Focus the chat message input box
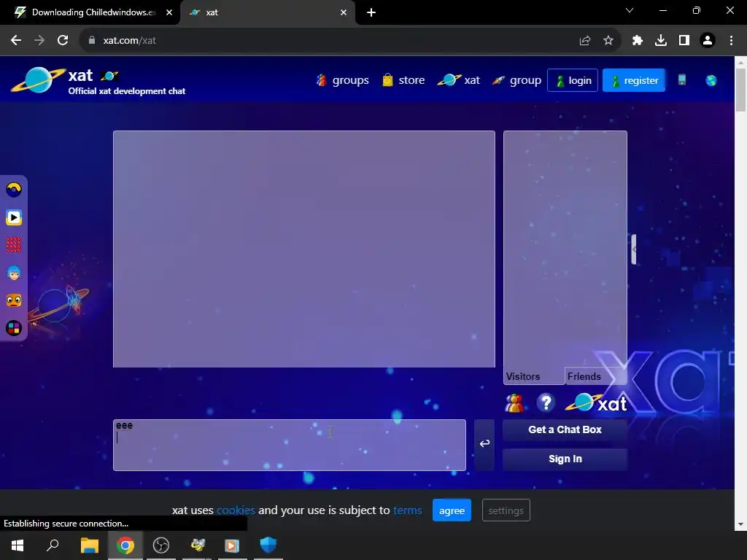Image resolution: width=747 pixels, height=560 pixels. pos(289,445)
